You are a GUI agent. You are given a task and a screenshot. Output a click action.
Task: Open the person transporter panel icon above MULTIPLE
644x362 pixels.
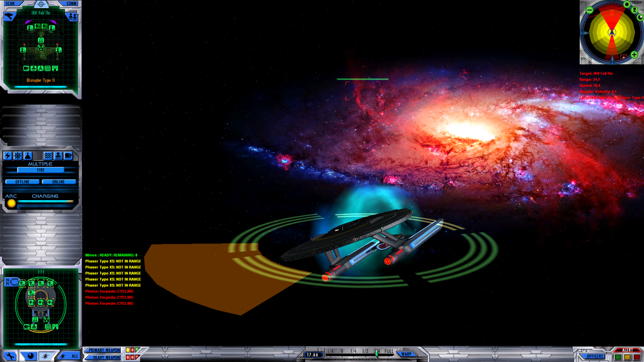pos(58,156)
